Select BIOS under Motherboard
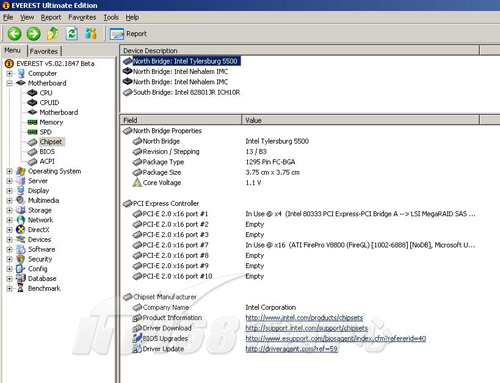This screenshot has width=500, height=383. click(47, 152)
